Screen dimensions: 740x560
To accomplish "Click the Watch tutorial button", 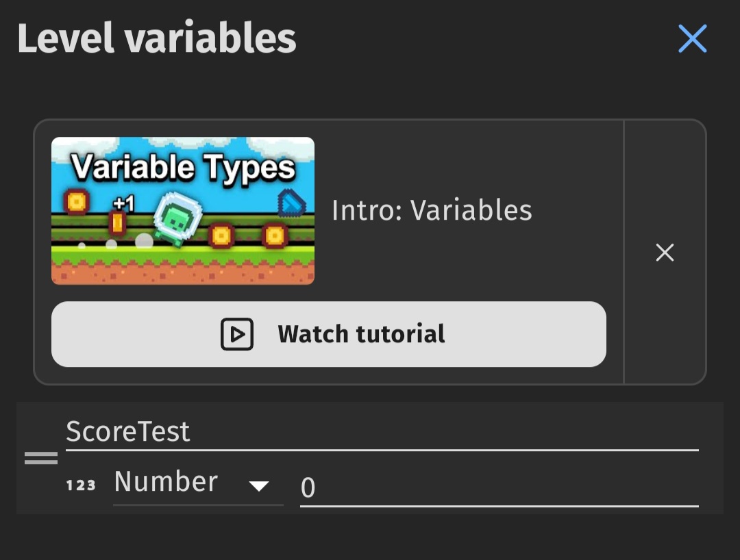I will [x=329, y=334].
